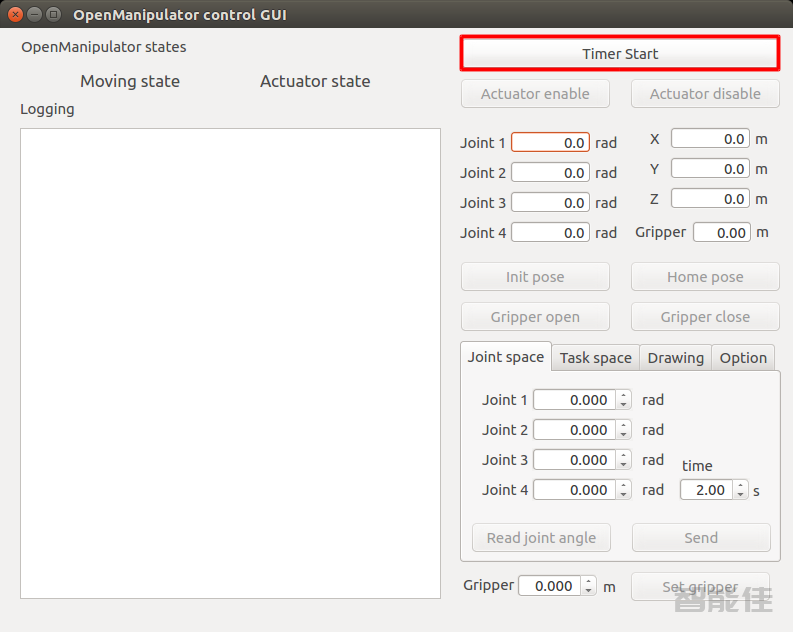The image size is (793, 632).
Task: Increase the Joint 4 spinbox with up arrow
Action: coord(624,485)
